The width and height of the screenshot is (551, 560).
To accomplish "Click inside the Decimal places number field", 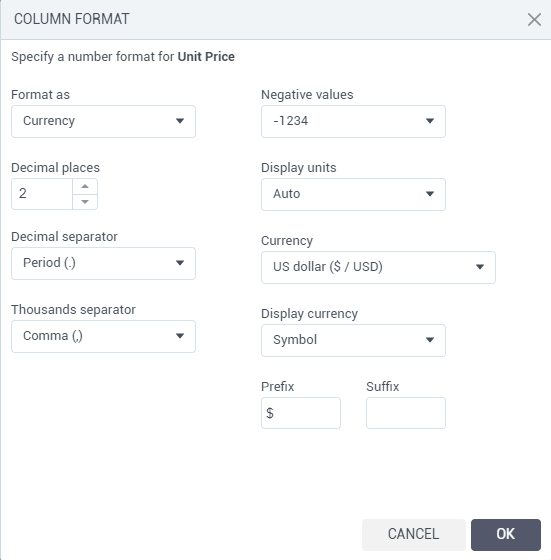I will [x=42, y=194].
